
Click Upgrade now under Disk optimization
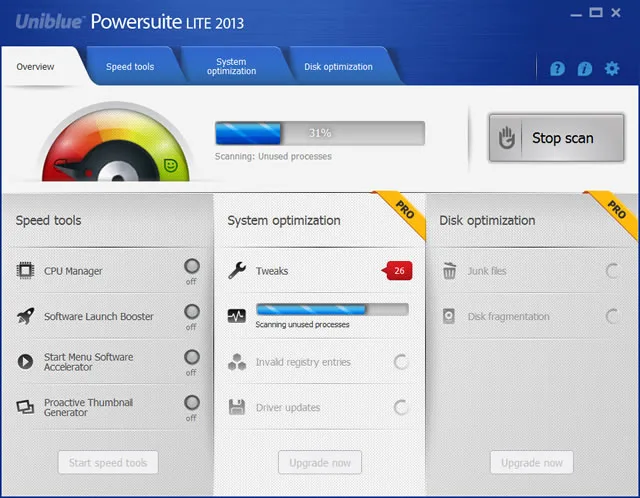coord(531,462)
